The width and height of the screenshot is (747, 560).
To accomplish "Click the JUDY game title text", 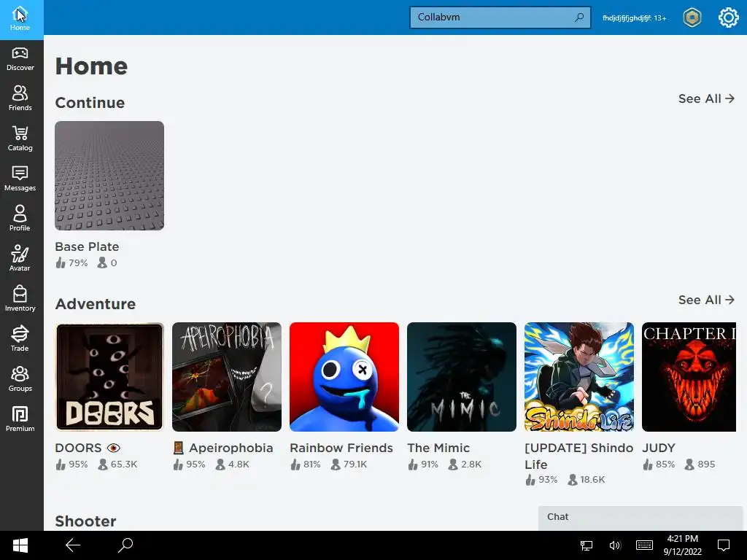I will click(659, 448).
